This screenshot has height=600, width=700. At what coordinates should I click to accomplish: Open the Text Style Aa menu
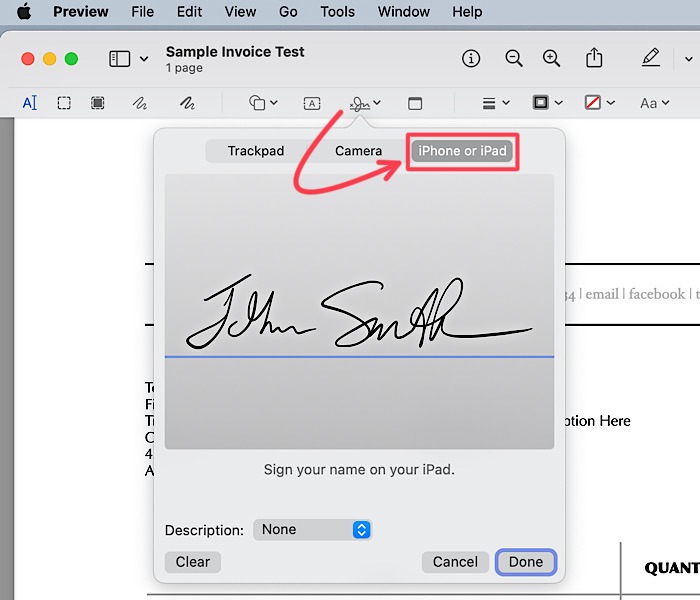click(654, 104)
